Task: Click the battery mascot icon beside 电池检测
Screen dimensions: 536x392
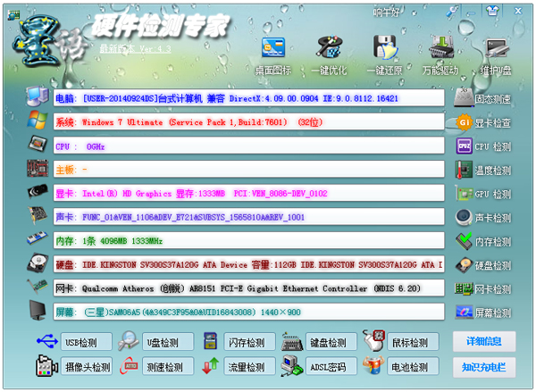Action: click(373, 365)
